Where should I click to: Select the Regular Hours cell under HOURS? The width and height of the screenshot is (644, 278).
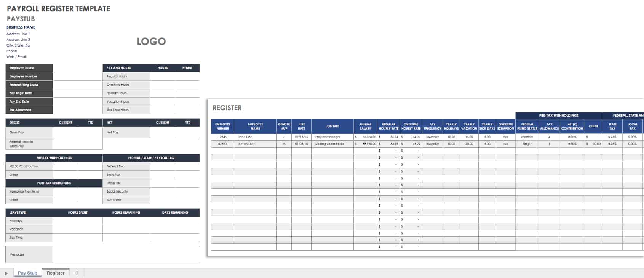[163, 76]
